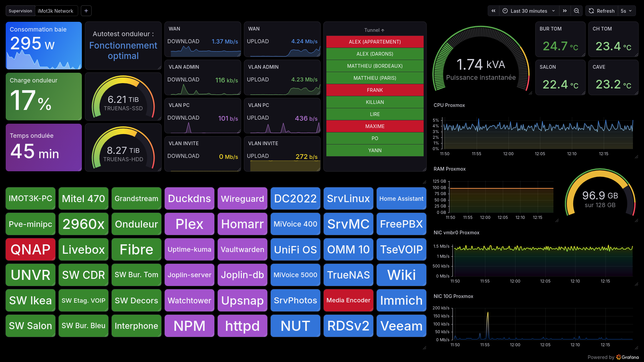Click the NIC vmbr0 Proxmox panel title
The image size is (644, 362).
click(457, 233)
